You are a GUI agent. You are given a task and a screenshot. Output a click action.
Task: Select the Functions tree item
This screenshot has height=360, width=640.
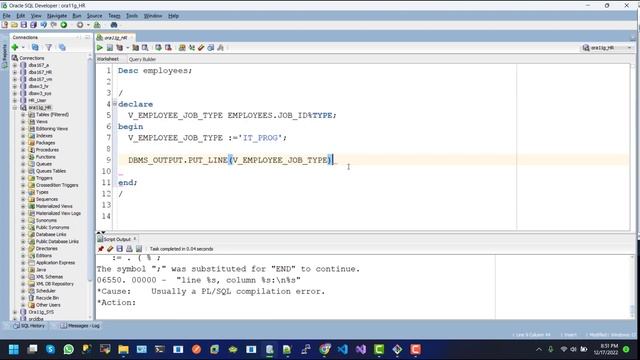click(46, 157)
